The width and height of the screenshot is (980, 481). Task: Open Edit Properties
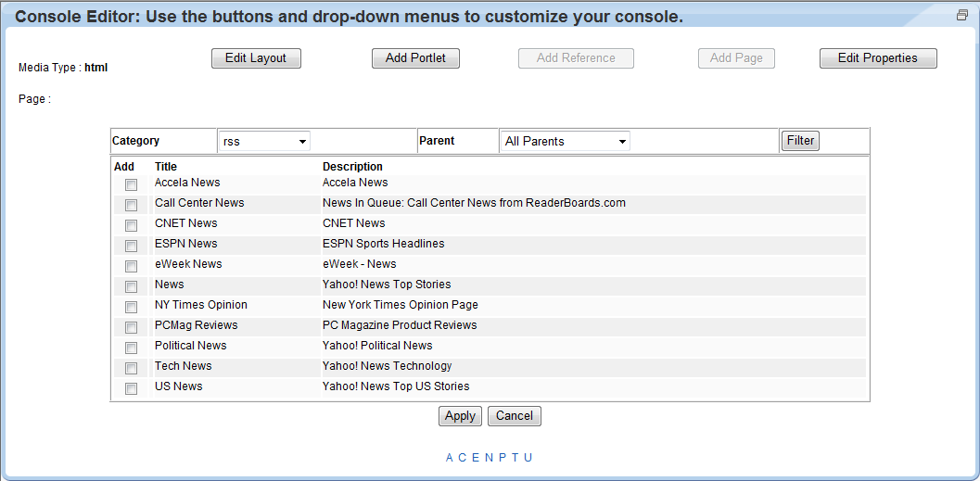(x=877, y=58)
